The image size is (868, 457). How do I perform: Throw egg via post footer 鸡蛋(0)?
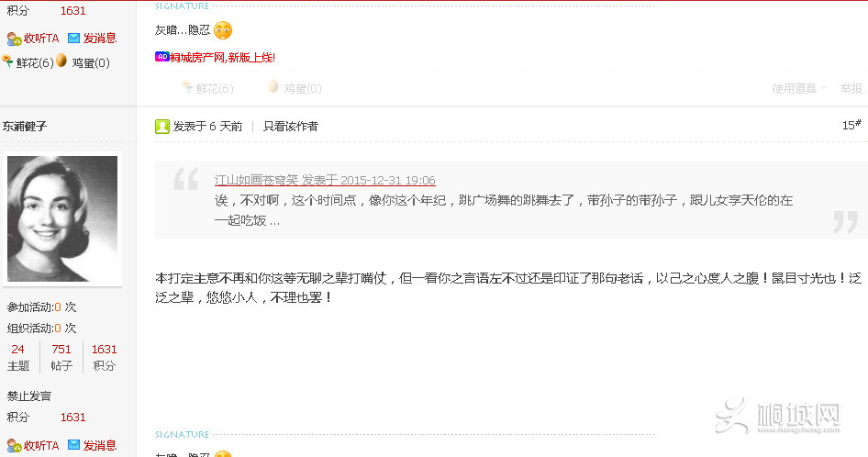click(295, 88)
